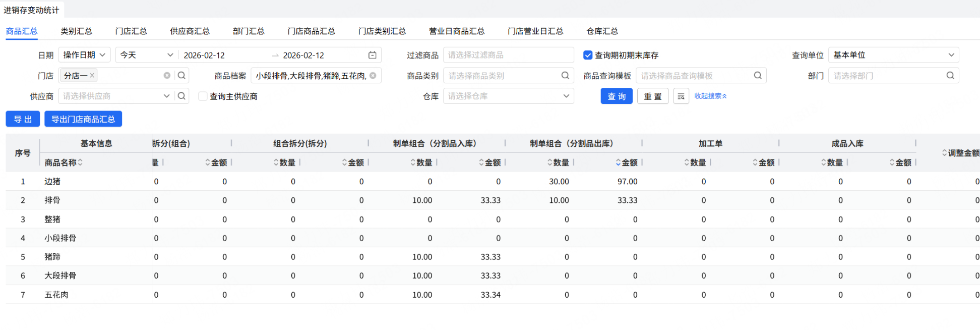Remove the 分店一 tag with its X
The height and width of the screenshot is (330, 980).
point(92,75)
